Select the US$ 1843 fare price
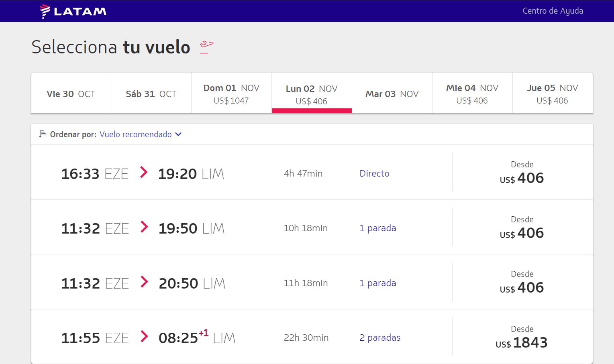 [x=522, y=343]
